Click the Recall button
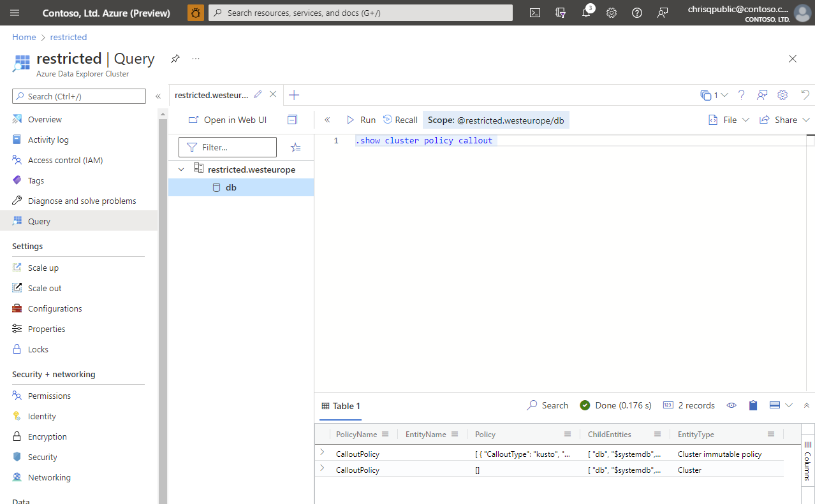This screenshot has width=815, height=504. pos(400,120)
